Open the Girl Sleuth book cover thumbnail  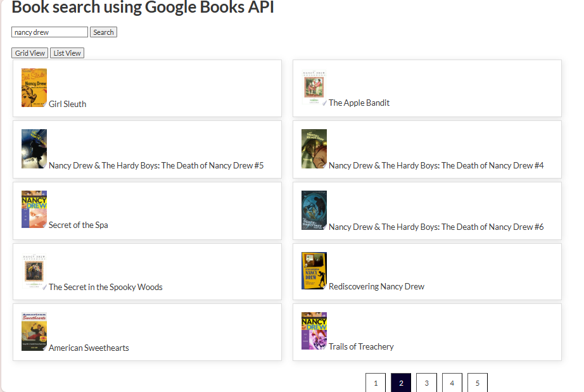34,88
